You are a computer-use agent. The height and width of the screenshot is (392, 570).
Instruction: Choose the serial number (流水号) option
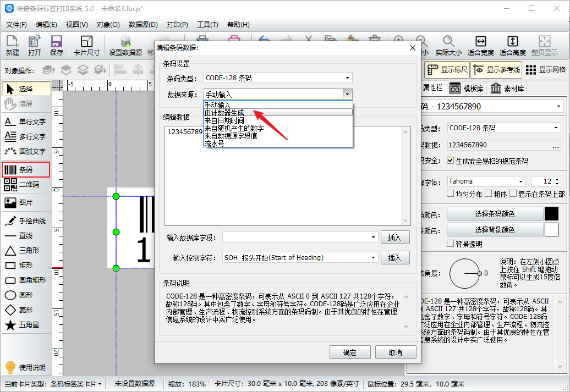(278, 143)
